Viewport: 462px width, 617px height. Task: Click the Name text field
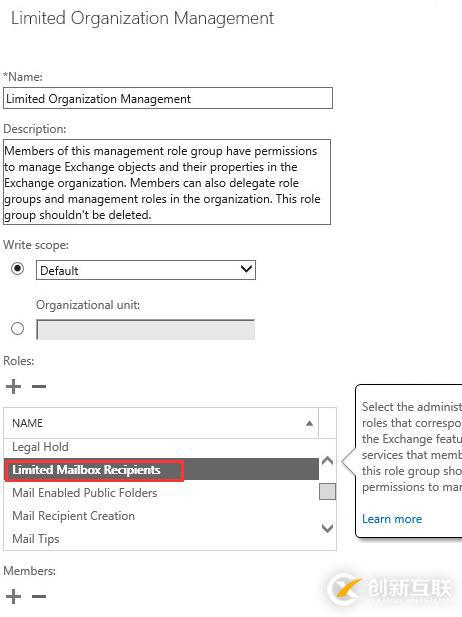(x=168, y=98)
